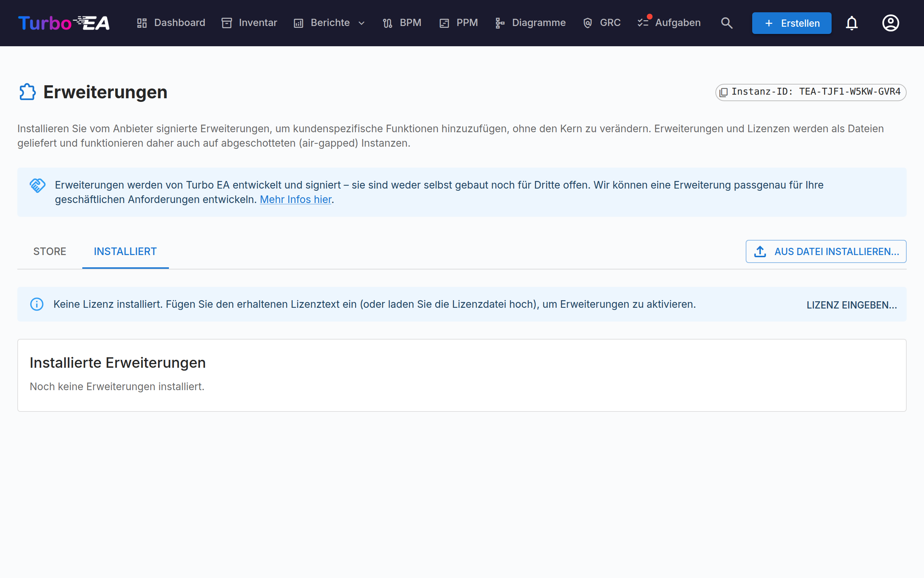The image size is (924, 578).
Task: Click the 'Erweiterungen' page title
Action: tap(105, 92)
